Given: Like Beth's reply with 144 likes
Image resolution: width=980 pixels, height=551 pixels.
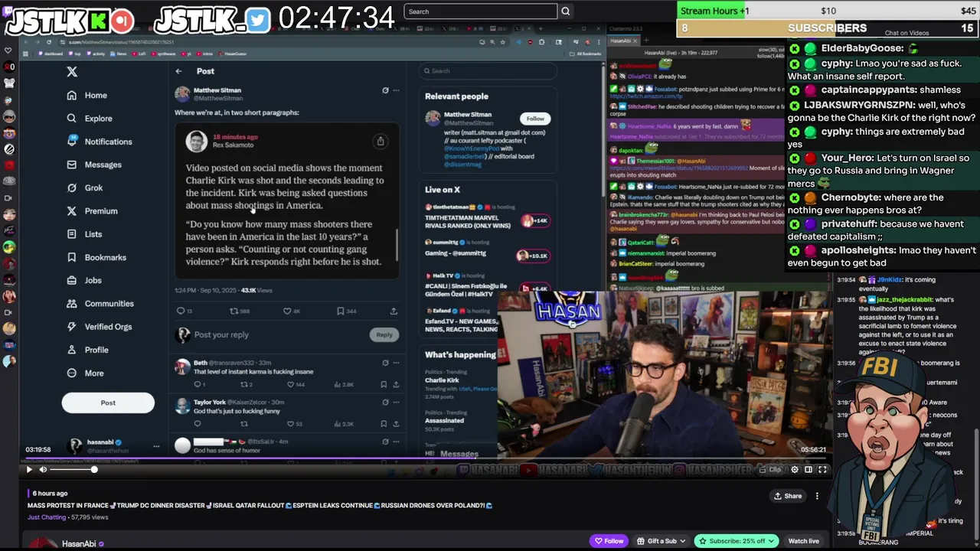Looking at the screenshot, I should [291, 384].
